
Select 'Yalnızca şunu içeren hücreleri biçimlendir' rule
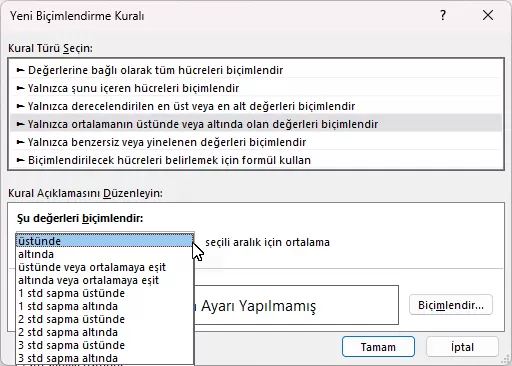[x=256, y=88]
